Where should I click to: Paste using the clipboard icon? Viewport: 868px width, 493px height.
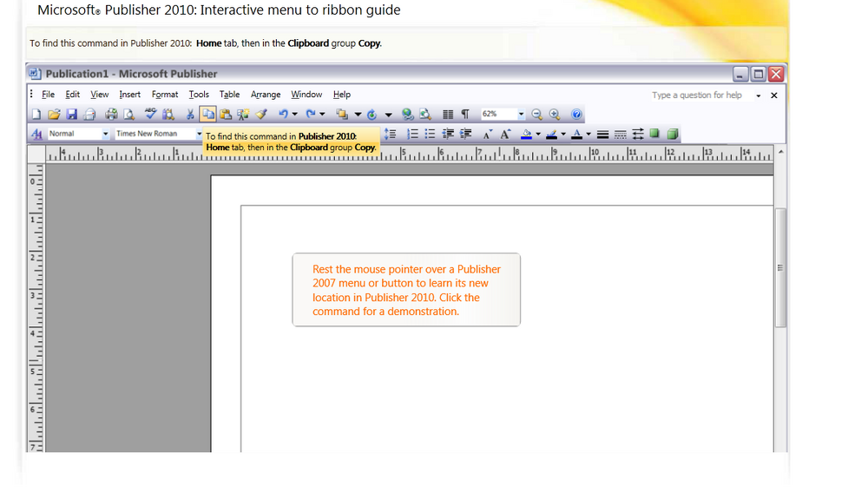[x=226, y=115]
